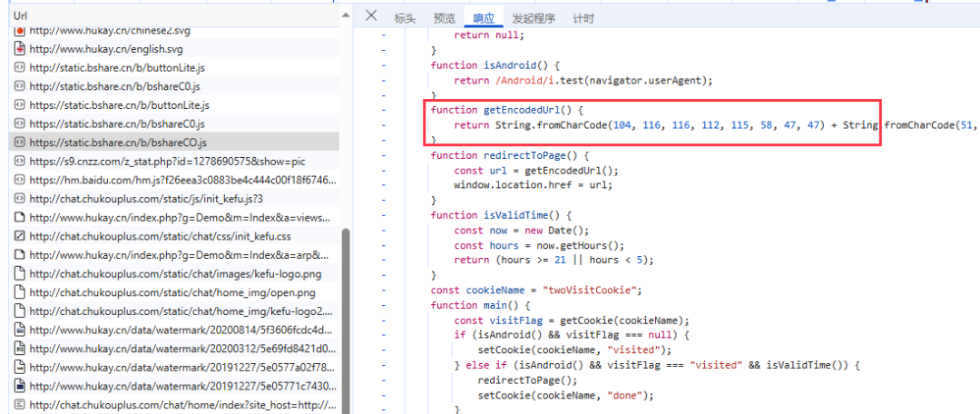
Task: Click document icon of a=arp request
Action: (x=19, y=255)
